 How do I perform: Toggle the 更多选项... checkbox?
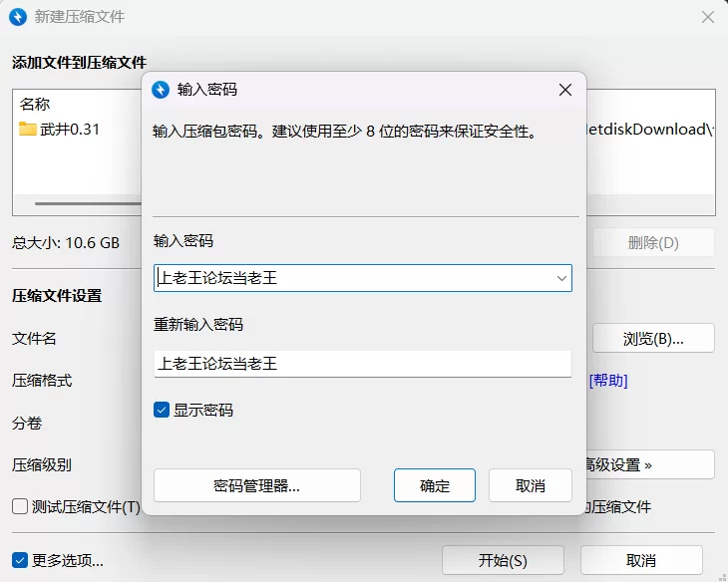20,560
